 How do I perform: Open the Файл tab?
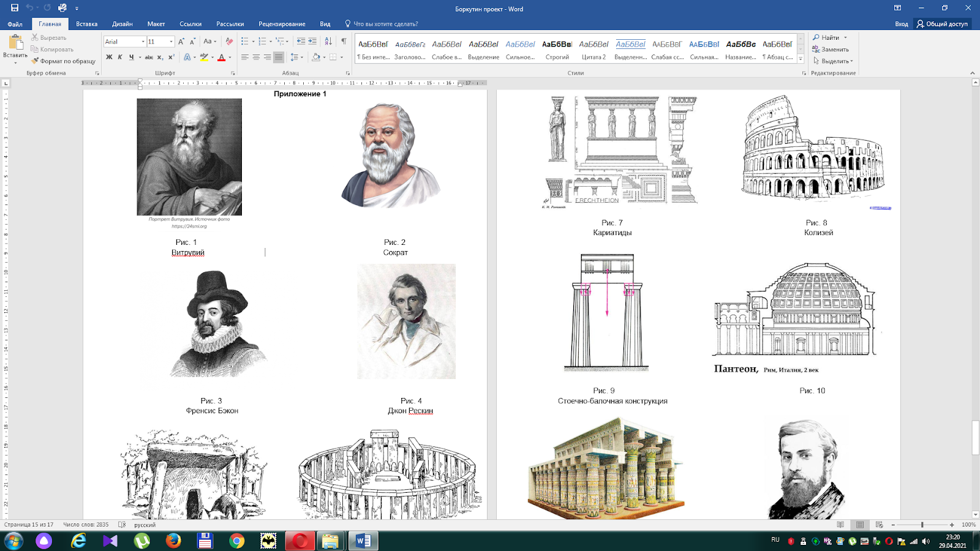click(x=15, y=24)
